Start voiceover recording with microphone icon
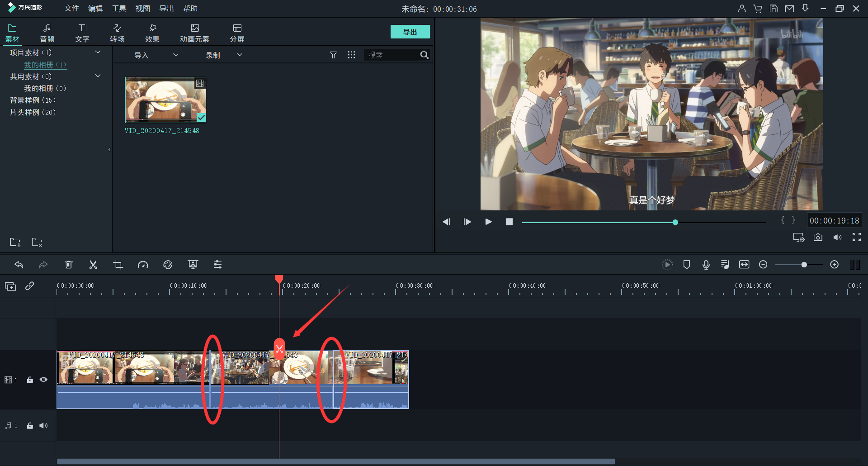Screen dimensions: 868x466 click(x=706, y=265)
